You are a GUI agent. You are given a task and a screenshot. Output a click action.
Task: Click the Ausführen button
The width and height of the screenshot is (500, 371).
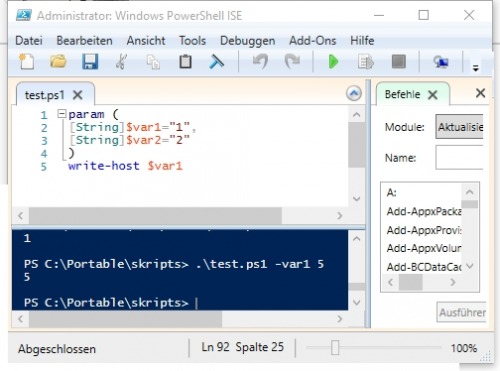(461, 312)
